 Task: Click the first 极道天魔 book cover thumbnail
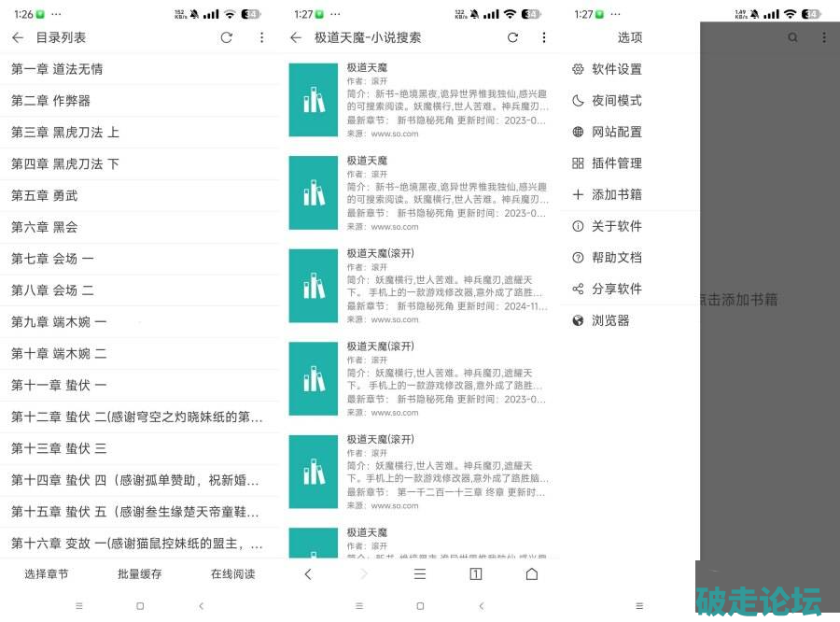tap(313, 100)
